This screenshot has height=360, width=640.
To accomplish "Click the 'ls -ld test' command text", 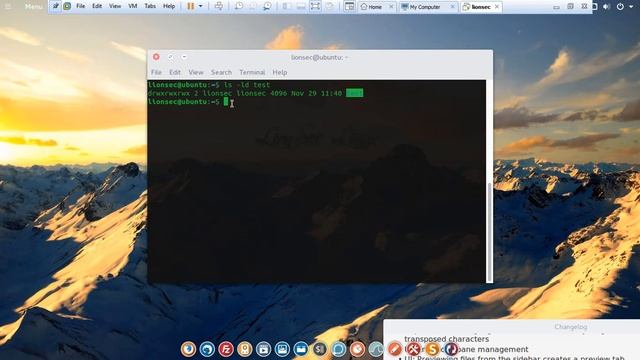I will point(247,85).
